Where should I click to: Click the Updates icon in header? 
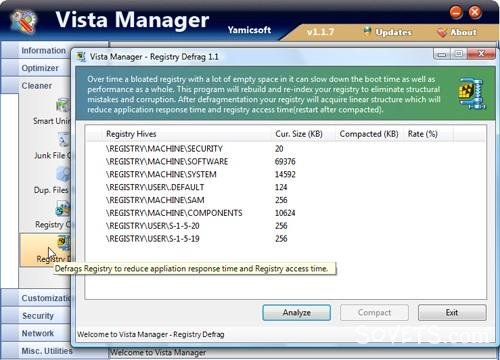click(367, 32)
